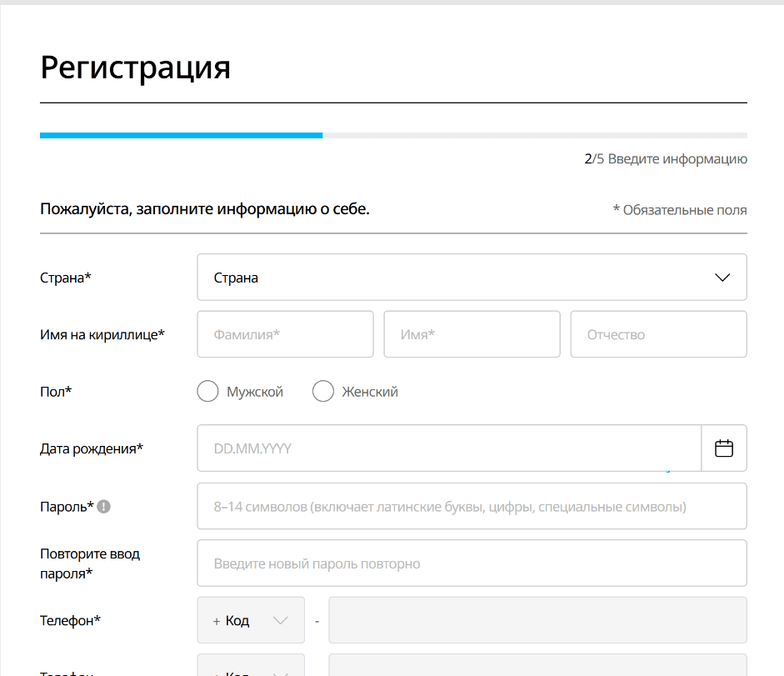The height and width of the screenshot is (676, 784).
Task: Click the Имя на кириллице* label
Action: [102, 334]
